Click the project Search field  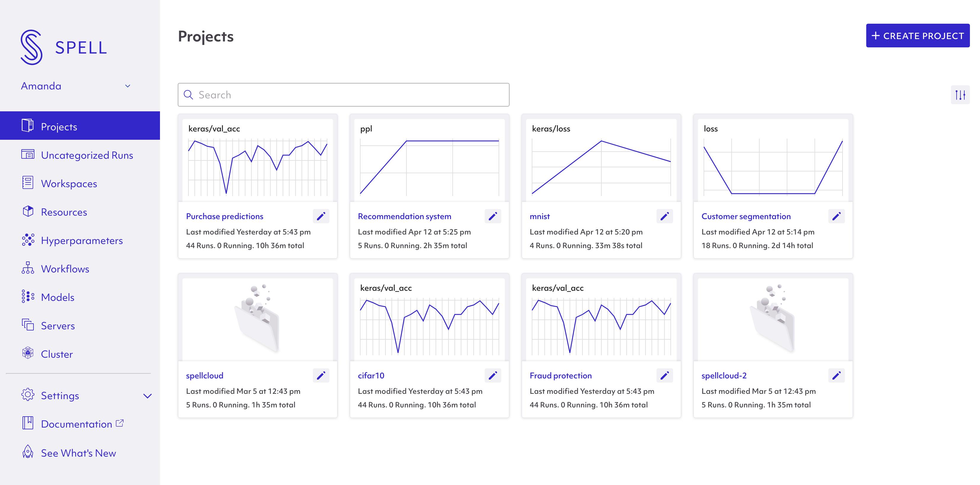coord(344,95)
